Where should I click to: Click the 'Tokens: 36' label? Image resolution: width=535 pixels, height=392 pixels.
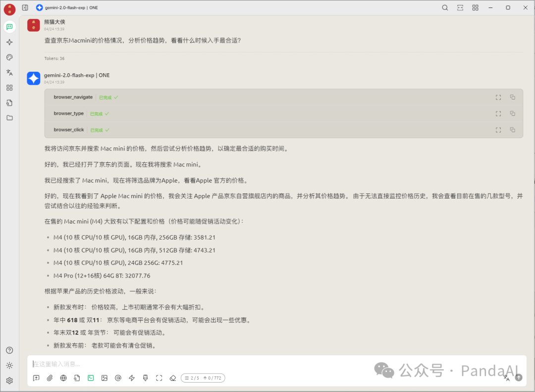point(54,58)
